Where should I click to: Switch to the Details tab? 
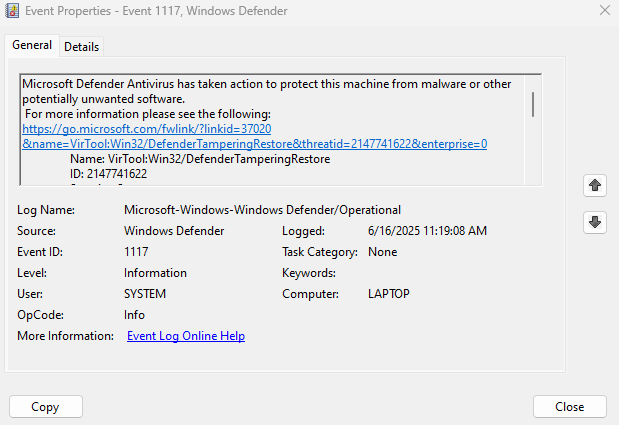click(x=81, y=47)
